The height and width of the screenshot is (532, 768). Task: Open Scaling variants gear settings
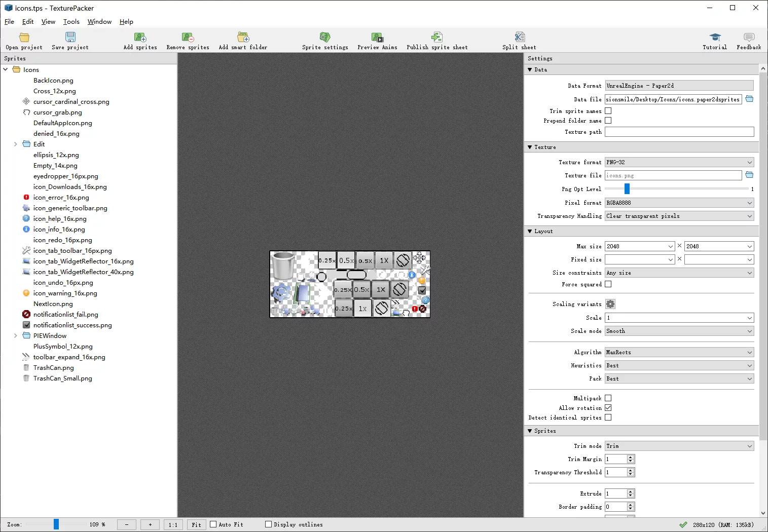coord(610,304)
